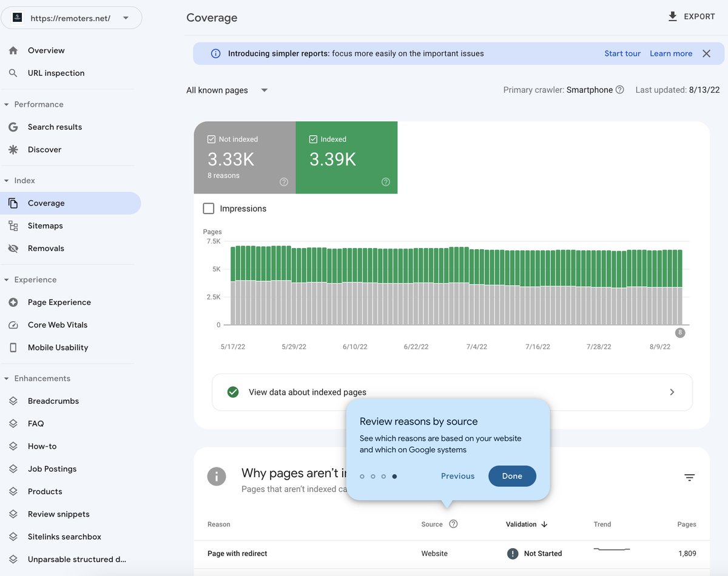Open the Removals report
This screenshot has width=728, height=576.
tap(46, 248)
